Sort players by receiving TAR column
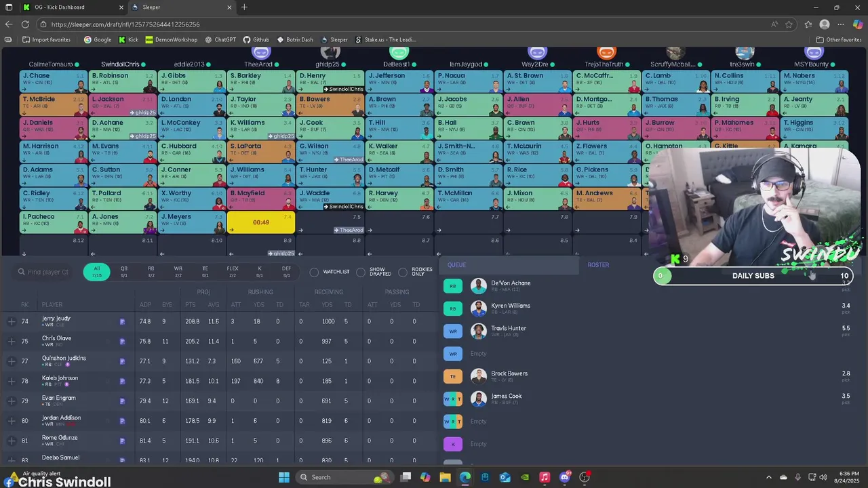Screen dimensions: 868x488 (x=304, y=304)
